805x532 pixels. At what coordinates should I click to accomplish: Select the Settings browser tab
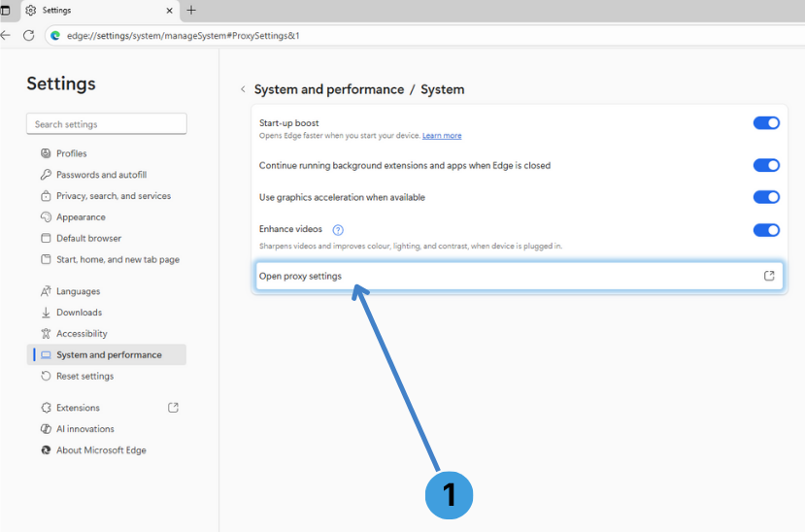coord(100,11)
